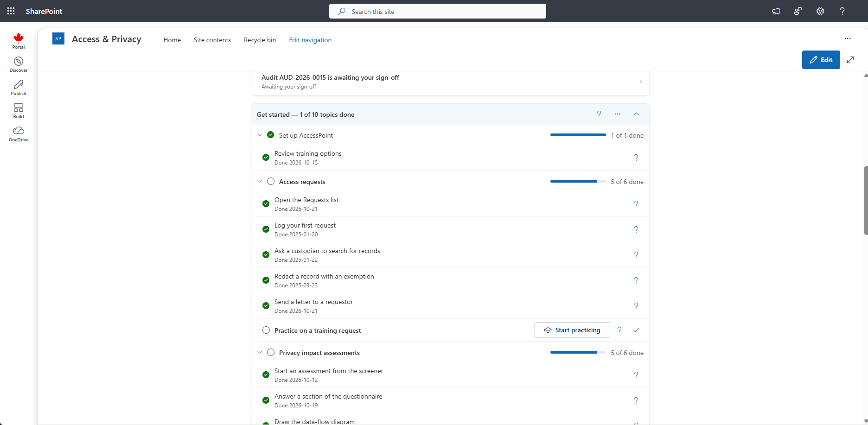The width and height of the screenshot is (868, 425).
Task: Collapse the Get started panel
Action: pyautogui.click(x=636, y=114)
